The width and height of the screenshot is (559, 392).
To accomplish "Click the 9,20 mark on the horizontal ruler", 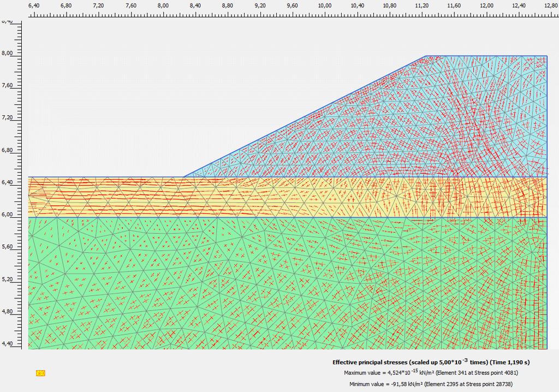I will pos(260,5).
